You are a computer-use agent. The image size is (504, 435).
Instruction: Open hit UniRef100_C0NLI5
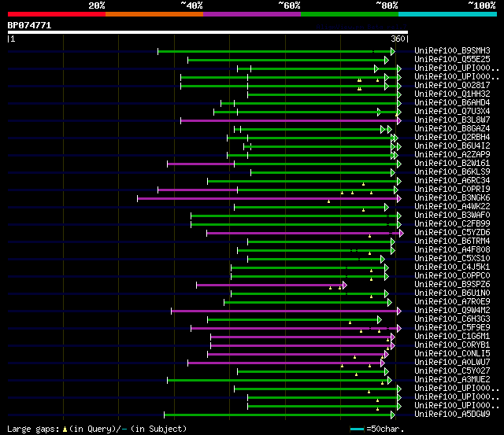coord(452,354)
